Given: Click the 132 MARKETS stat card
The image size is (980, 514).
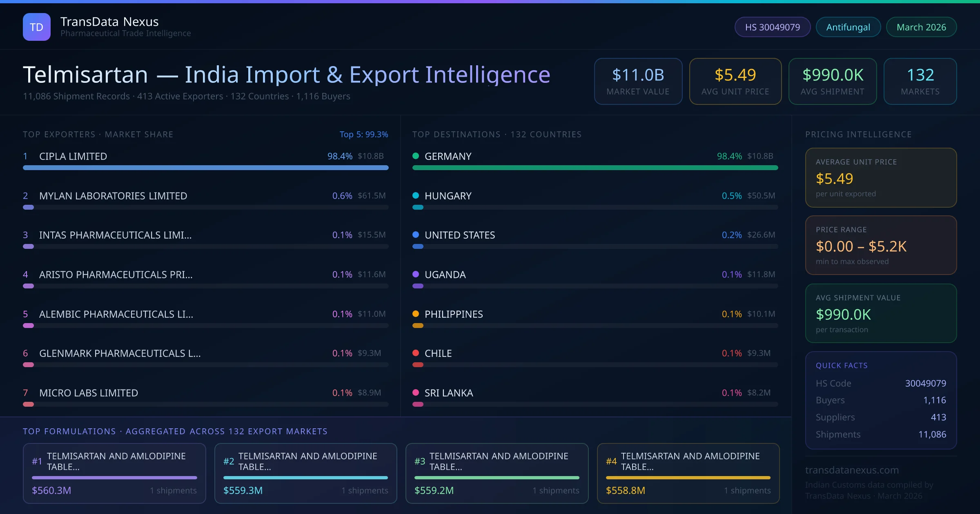Looking at the screenshot, I should [920, 81].
